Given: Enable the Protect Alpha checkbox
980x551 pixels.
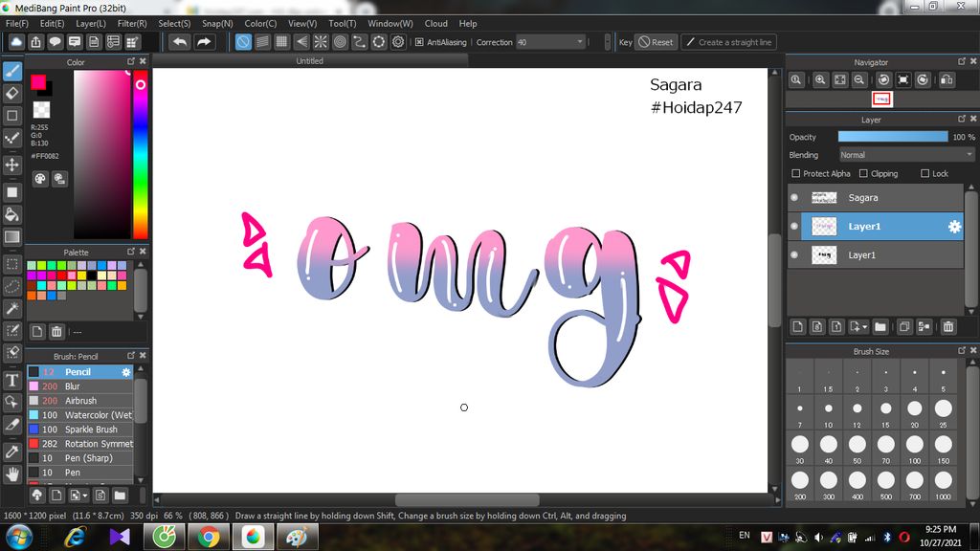Looking at the screenshot, I should point(795,173).
